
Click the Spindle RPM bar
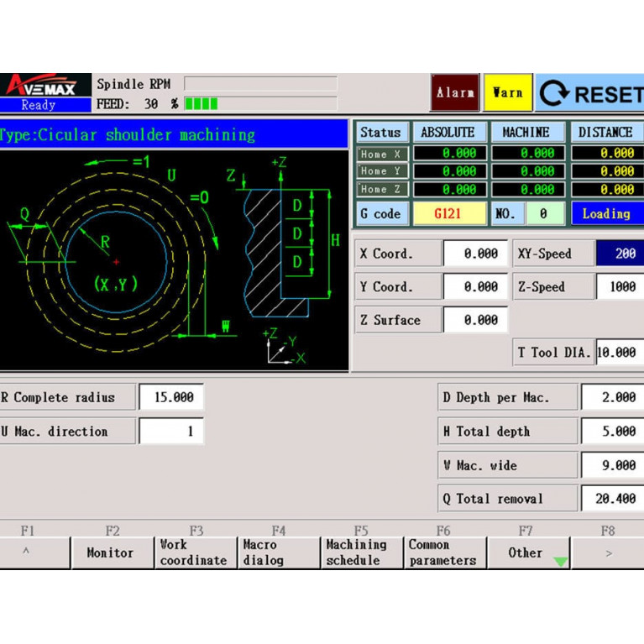261,83
